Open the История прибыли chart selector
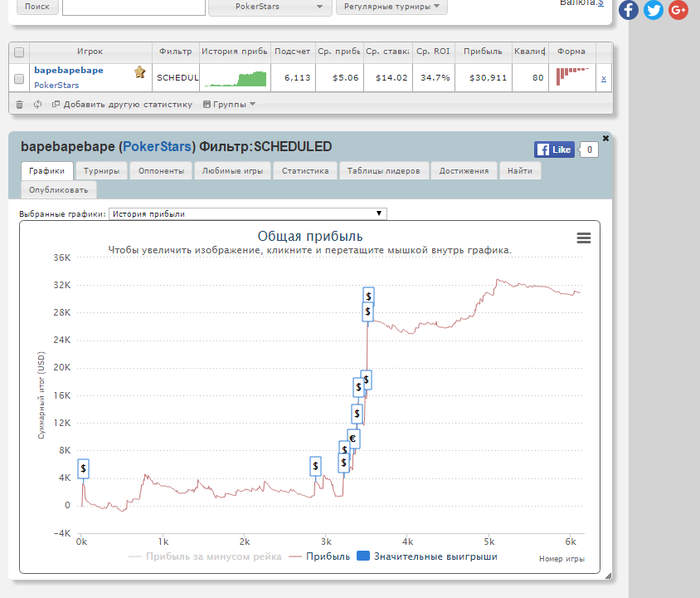The height and width of the screenshot is (598, 700). click(x=248, y=214)
